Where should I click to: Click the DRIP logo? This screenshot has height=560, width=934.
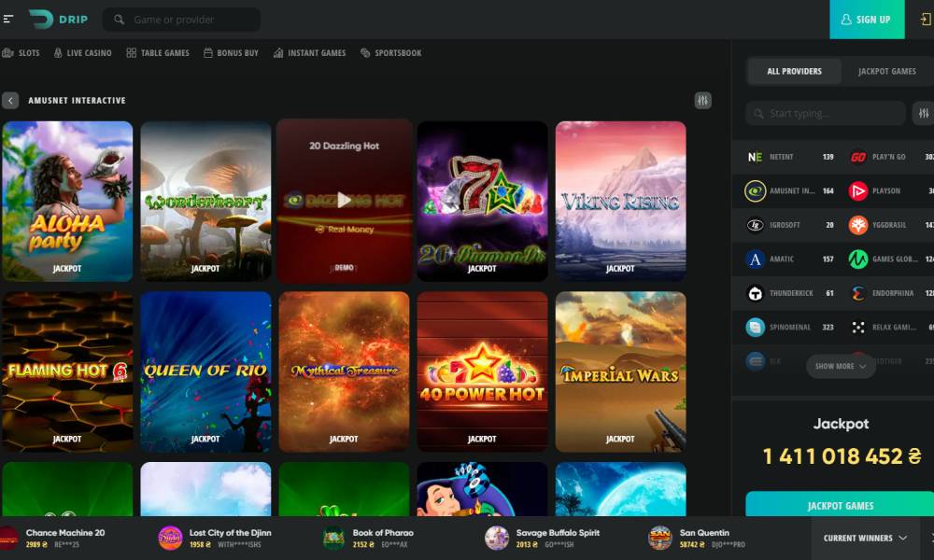point(58,19)
